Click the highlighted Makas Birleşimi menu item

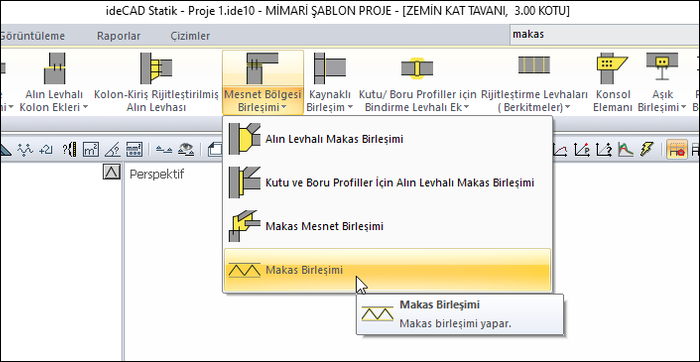[387, 270]
